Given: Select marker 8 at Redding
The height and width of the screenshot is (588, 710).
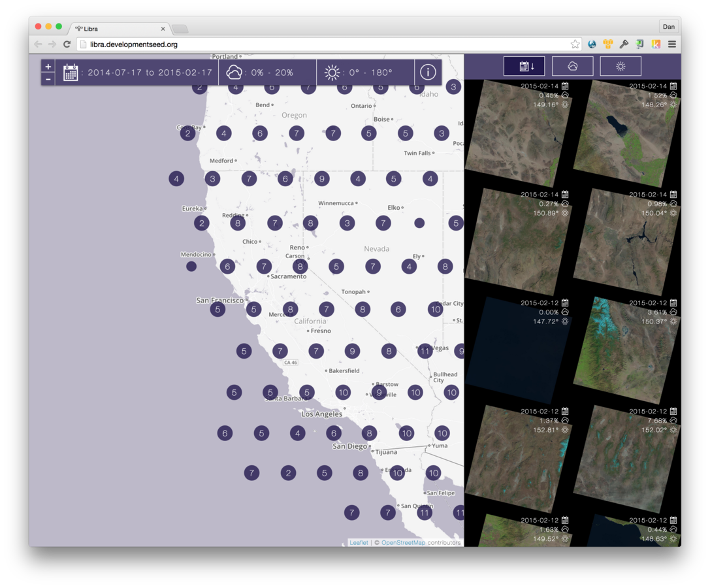Looking at the screenshot, I should pyautogui.click(x=238, y=223).
